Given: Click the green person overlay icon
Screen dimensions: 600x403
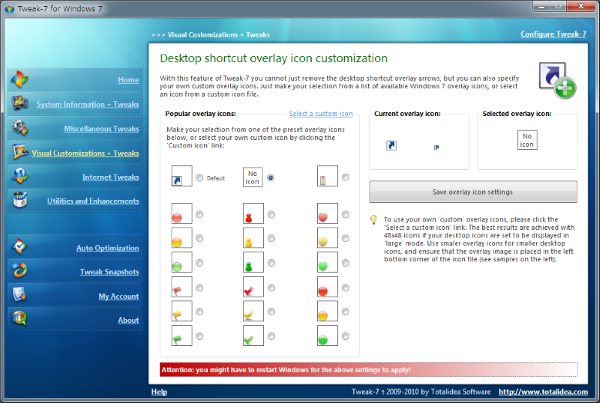Looking at the screenshot, I should click(253, 262).
